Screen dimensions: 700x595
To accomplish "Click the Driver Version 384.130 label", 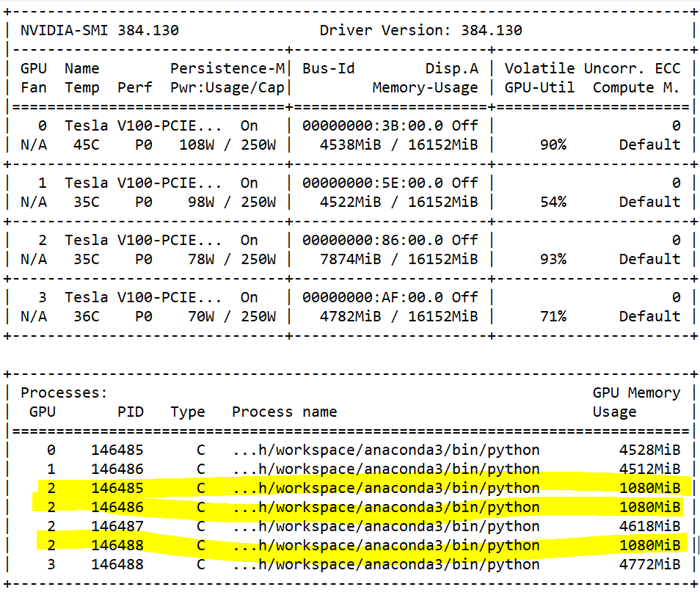I will (420, 31).
